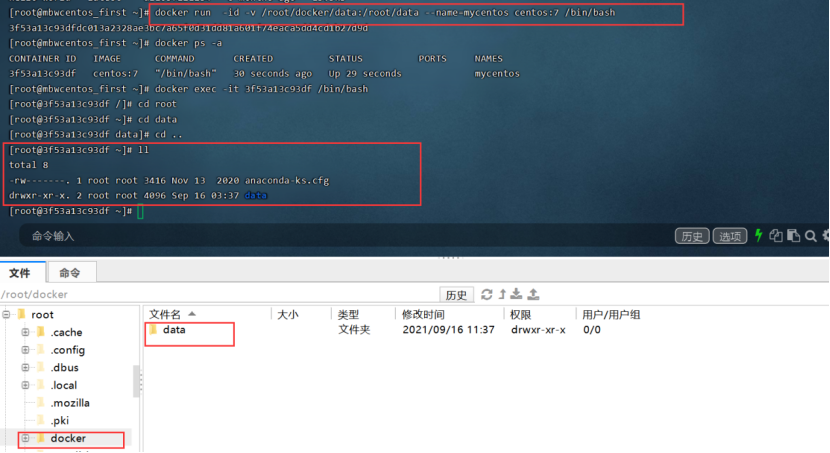The height and width of the screenshot is (453, 830).
Task: Click the folder tree vertical scrollbar
Action: point(137,381)
